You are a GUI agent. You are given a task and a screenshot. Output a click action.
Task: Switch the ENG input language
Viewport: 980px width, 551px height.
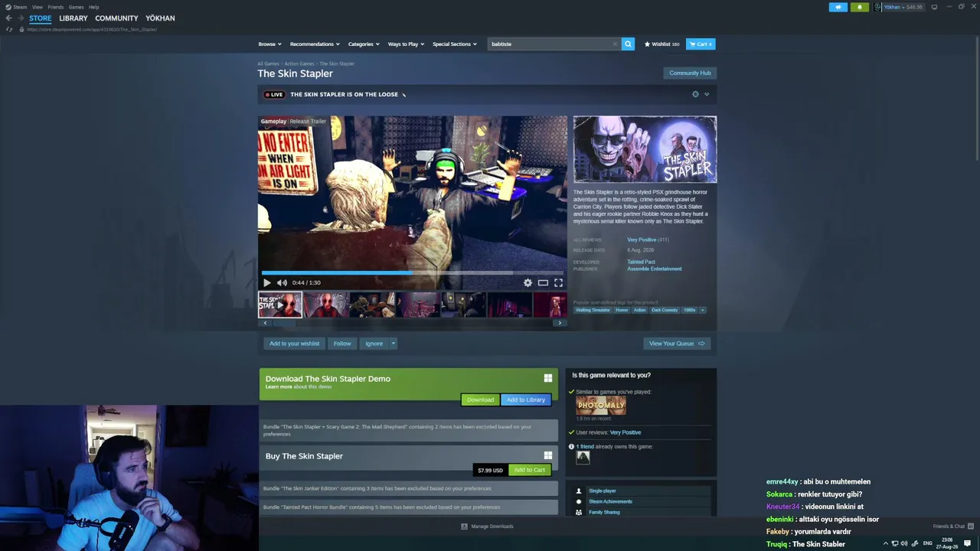pyautogui.click(x=928, y=543)
